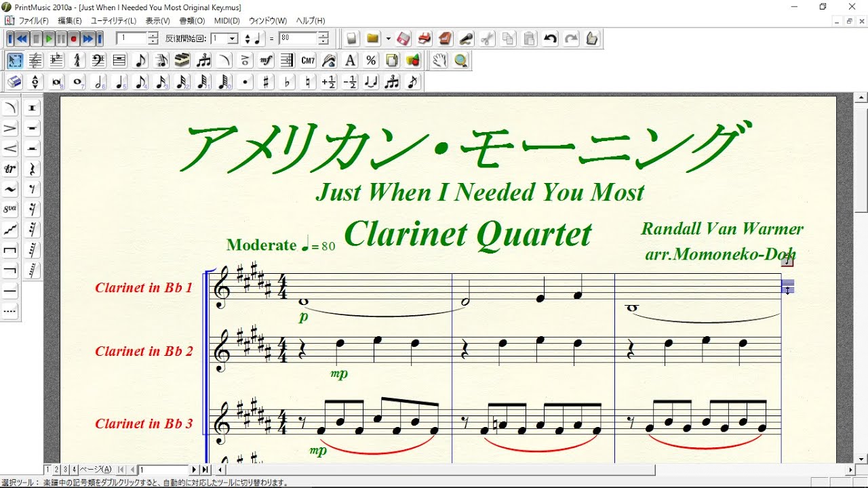Click the tempo value field showing 80
The height and width of the screenshot is (488, 868).
tap(298, 39)
